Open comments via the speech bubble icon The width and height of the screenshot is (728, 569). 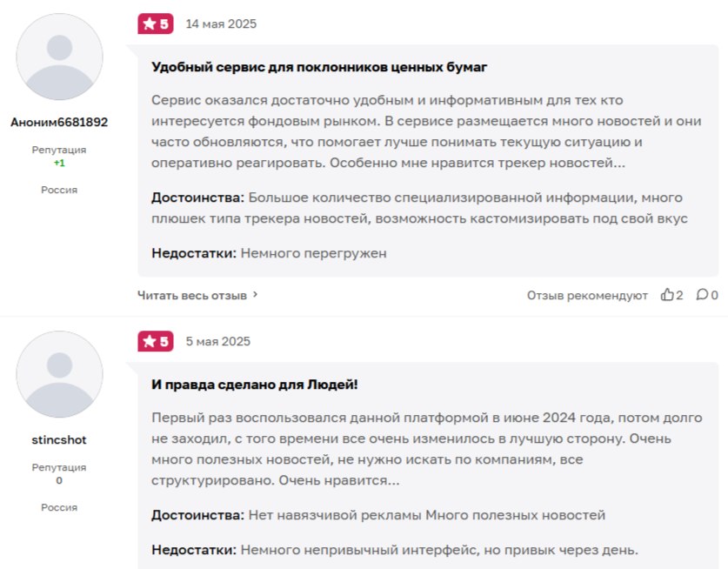(x=702, y=295)
